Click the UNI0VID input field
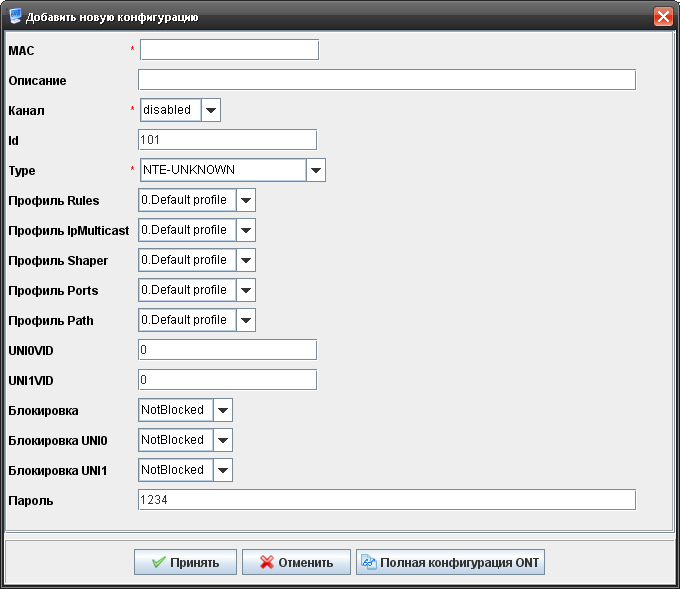 coord(227,350)
